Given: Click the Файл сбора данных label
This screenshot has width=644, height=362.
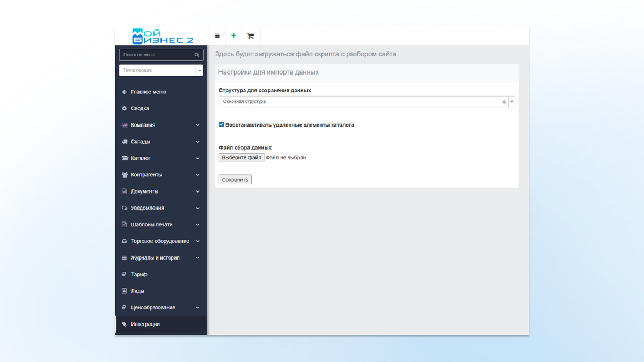Looking at the screenshot, I should pyautogui.click(x=245, y=147).
